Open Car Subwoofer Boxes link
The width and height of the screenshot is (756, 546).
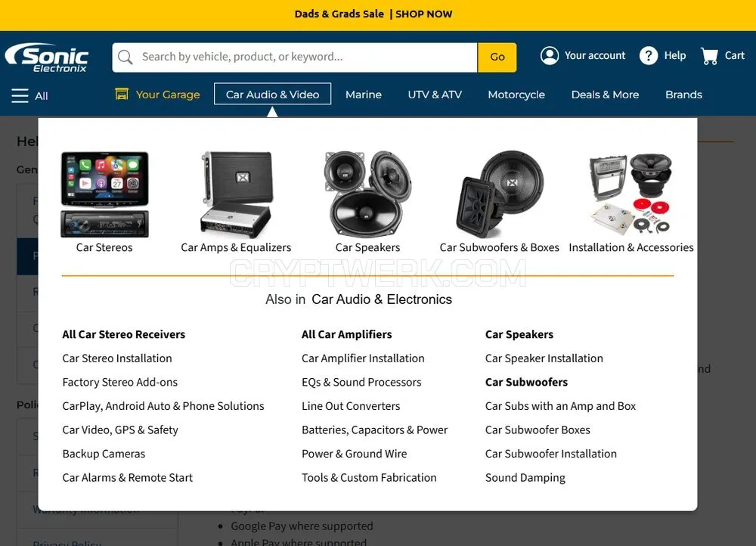[x=538, y=430]
